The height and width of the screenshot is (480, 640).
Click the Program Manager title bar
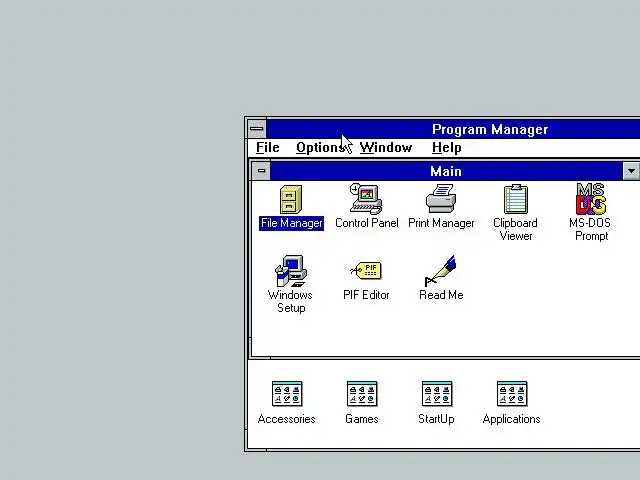pos(453,129)
